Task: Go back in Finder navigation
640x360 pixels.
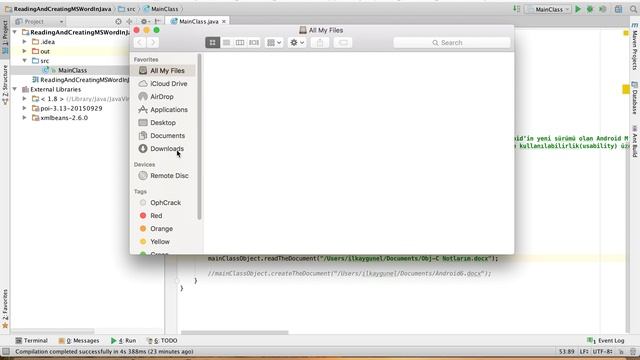Action: pos(140,42)
